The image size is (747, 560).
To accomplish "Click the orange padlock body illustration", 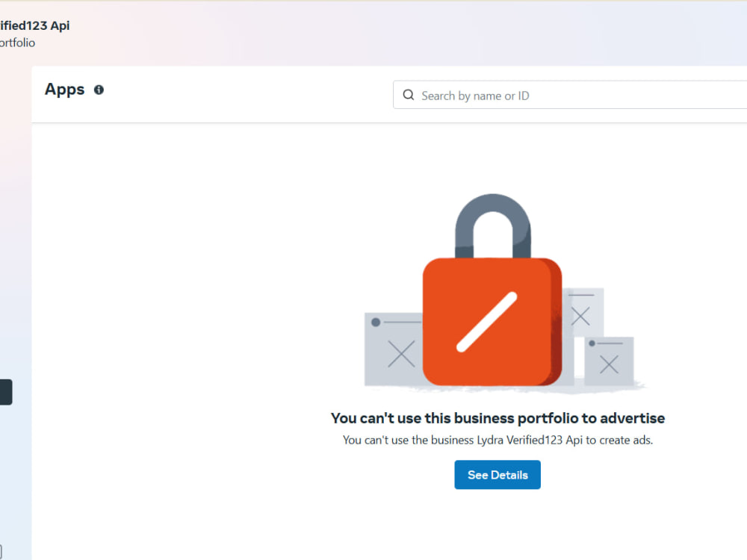I will tap(492, 321).
